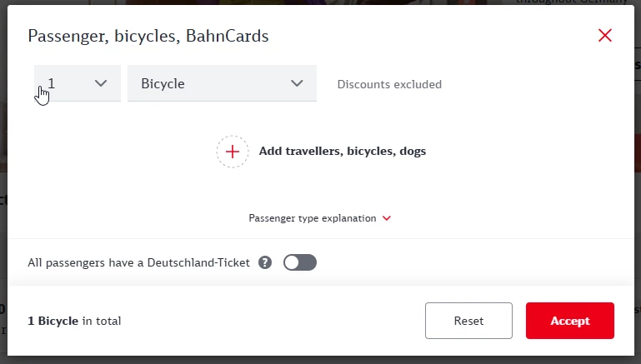Click the '1 Bicycle in total' summary

[x=74, y=321]
